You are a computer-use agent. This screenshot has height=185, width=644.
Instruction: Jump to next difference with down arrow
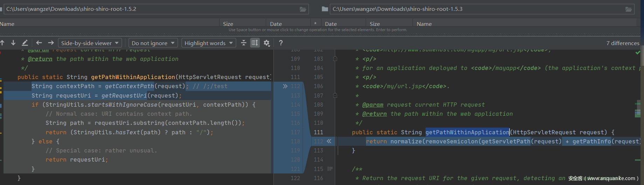coord(13,43)
